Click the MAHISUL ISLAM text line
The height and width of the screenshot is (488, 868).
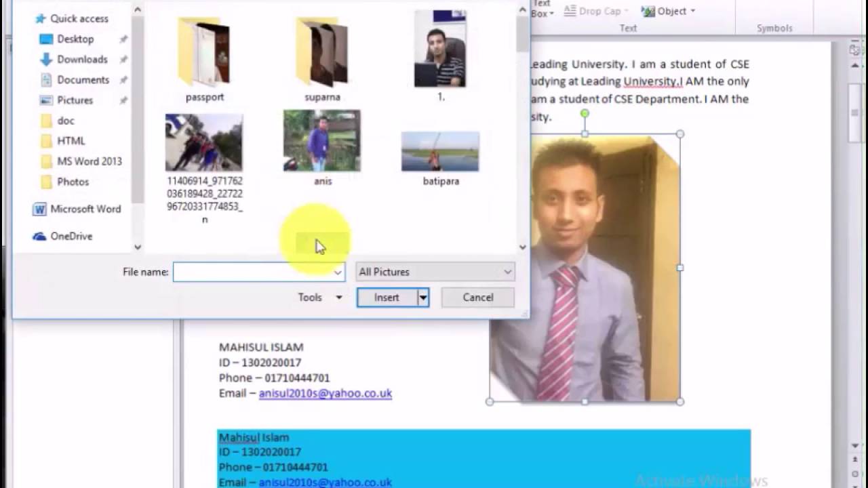tap(261, 347)
